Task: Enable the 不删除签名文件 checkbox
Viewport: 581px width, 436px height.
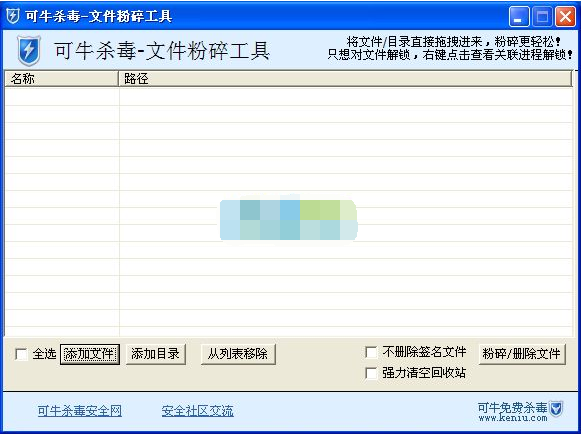Action: point(371,352)
